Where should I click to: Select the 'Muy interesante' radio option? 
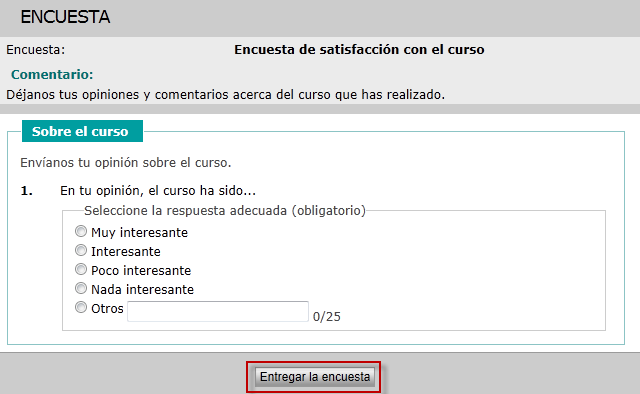pos(81,232)
